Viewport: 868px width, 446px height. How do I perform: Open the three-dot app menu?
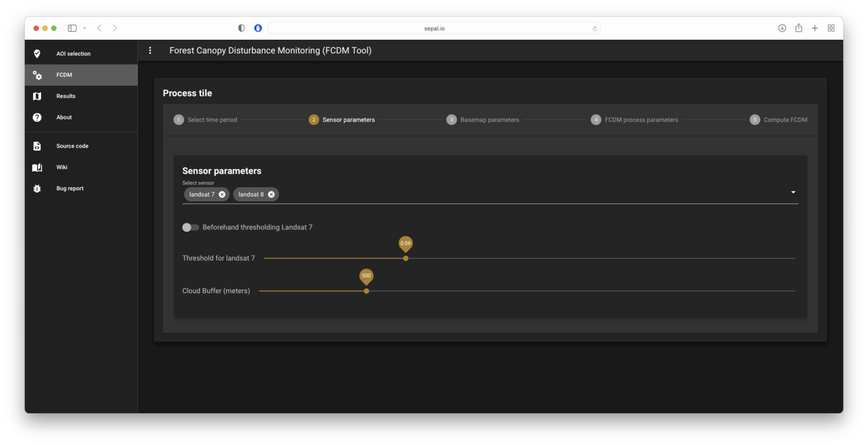point(150,51)
